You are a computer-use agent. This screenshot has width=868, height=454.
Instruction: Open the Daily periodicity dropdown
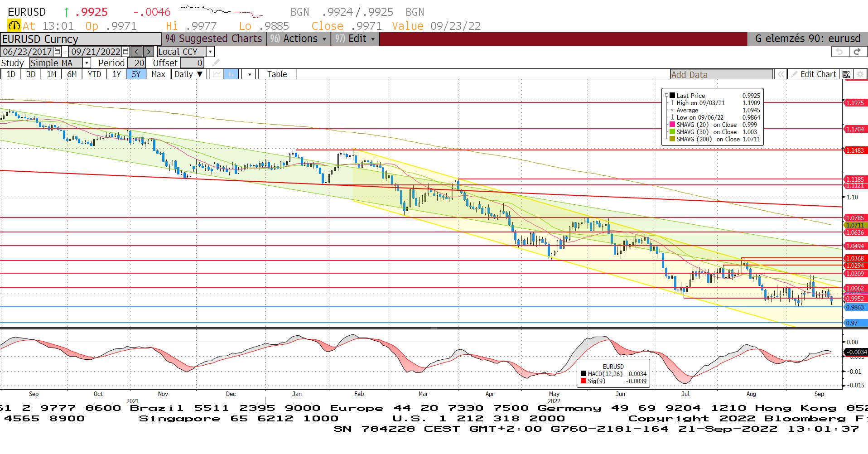pyautogui.click(x=189, y=74)
